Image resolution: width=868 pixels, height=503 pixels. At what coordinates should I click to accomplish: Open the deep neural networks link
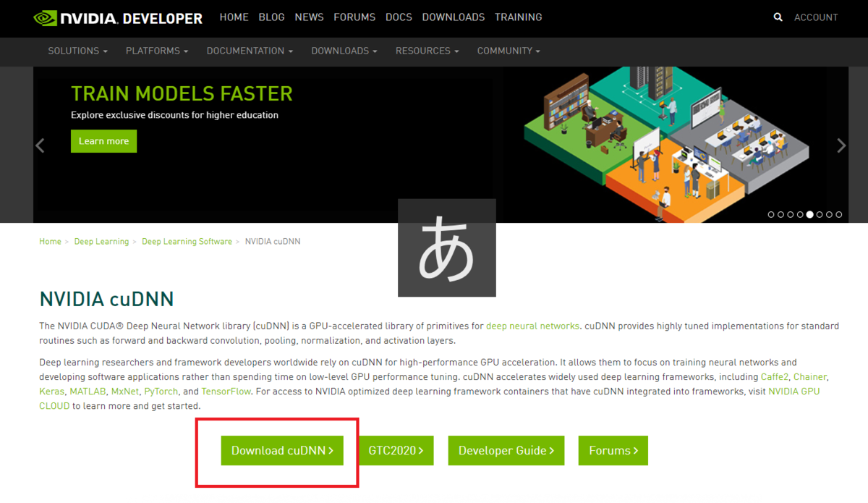(x=532, y=326)
